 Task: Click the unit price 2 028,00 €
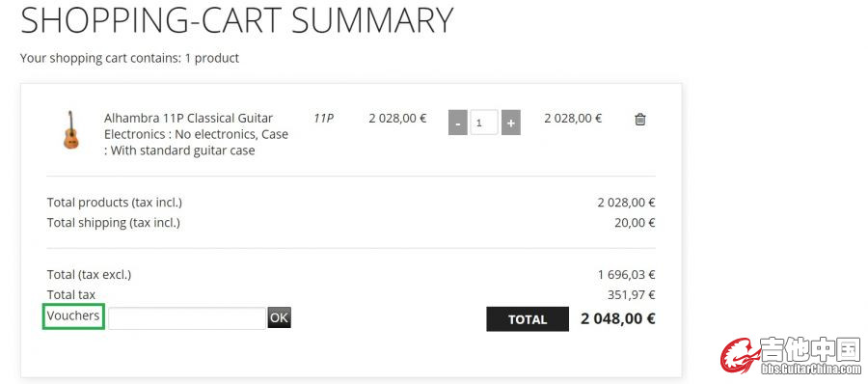click(397, 118)
